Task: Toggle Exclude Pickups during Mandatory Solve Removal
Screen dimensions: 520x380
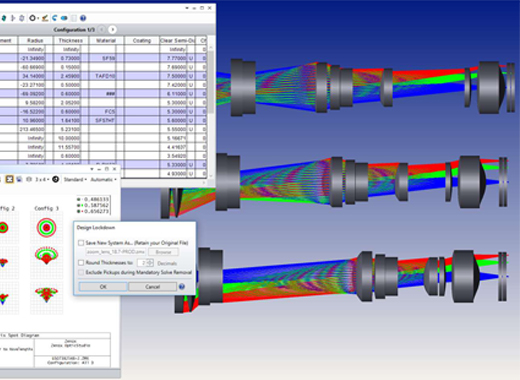Action: [x=81, y=272]
